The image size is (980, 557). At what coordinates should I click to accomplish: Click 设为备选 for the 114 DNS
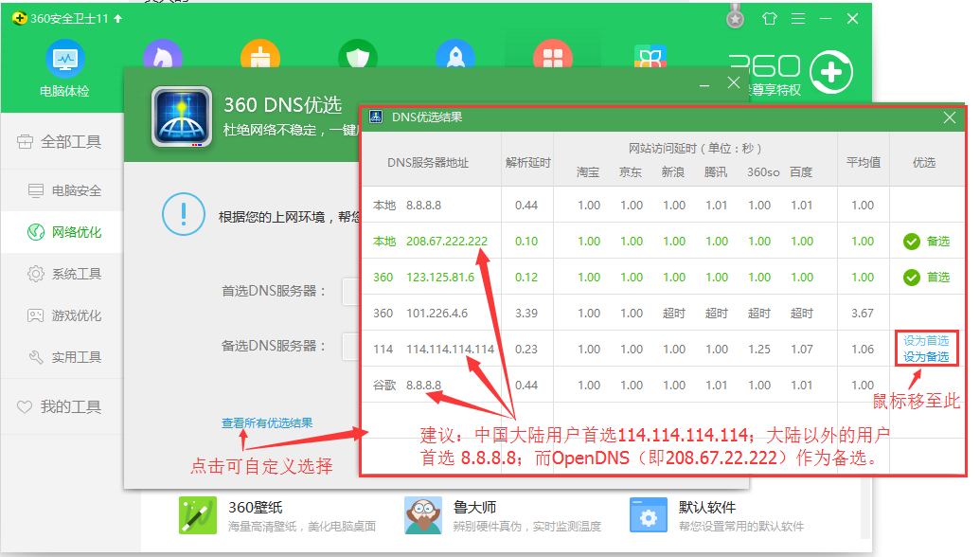click(925, 357)
